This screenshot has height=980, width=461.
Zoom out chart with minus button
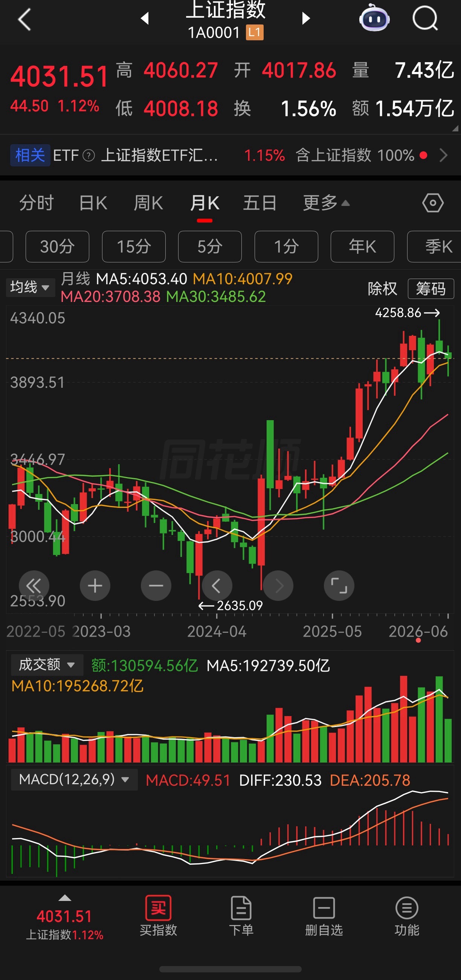[x=156, y=585]
